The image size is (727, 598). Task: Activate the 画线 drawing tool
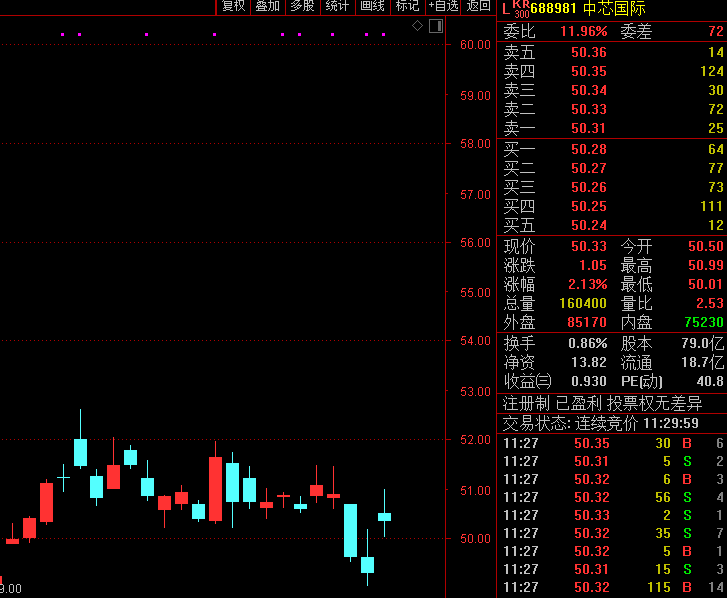[x=372, y=6]
